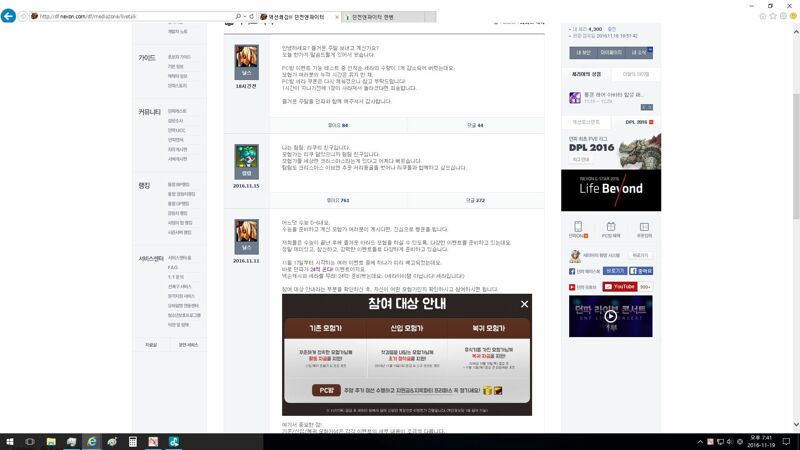The height and width of the screenshot is (450, 800).
Task: Open Windows Start menu
Action: click(10, 442)
